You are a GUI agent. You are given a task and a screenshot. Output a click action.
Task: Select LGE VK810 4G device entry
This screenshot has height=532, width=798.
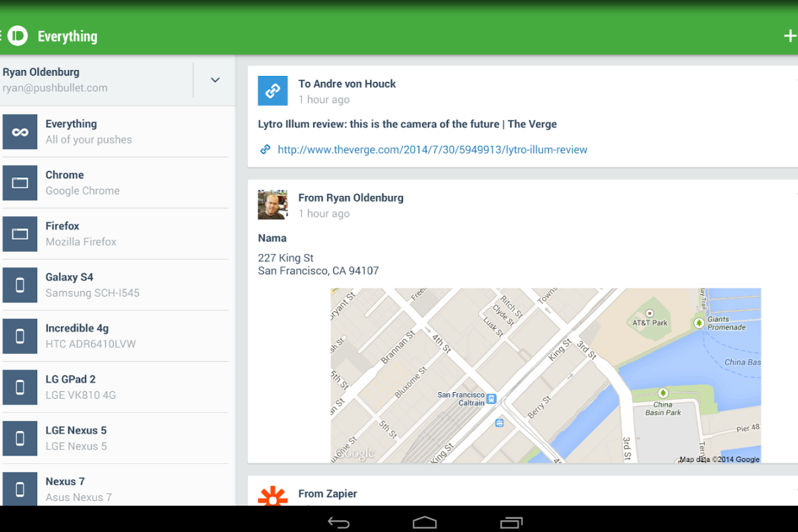[115, 387]
